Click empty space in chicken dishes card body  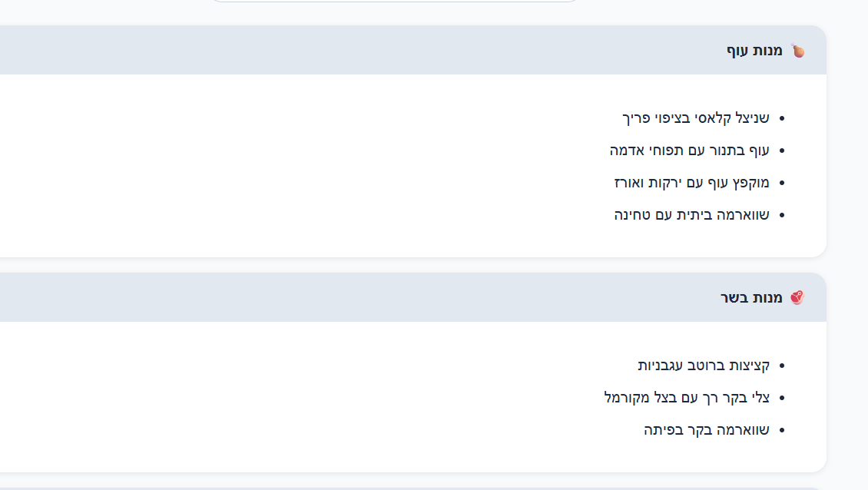click(307, 169)
